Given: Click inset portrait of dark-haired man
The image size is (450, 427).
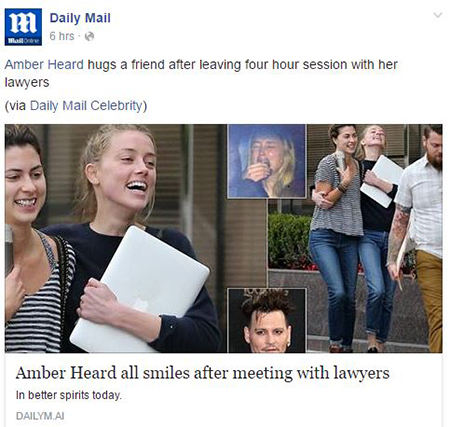Looking at the screenshot, I should tap(266, 320).
